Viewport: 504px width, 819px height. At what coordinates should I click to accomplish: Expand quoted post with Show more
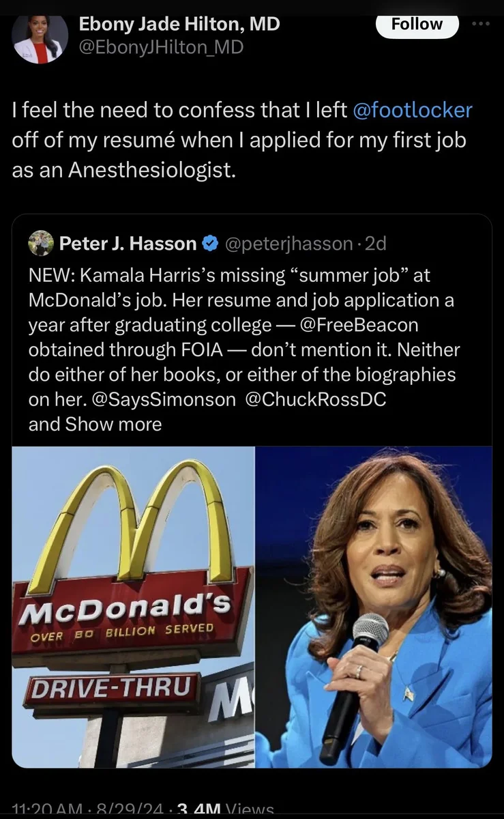tap(113, 424)
